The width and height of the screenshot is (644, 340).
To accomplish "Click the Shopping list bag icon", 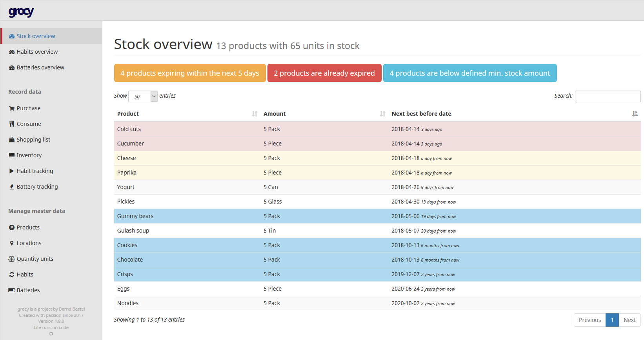I will point(12,140).
